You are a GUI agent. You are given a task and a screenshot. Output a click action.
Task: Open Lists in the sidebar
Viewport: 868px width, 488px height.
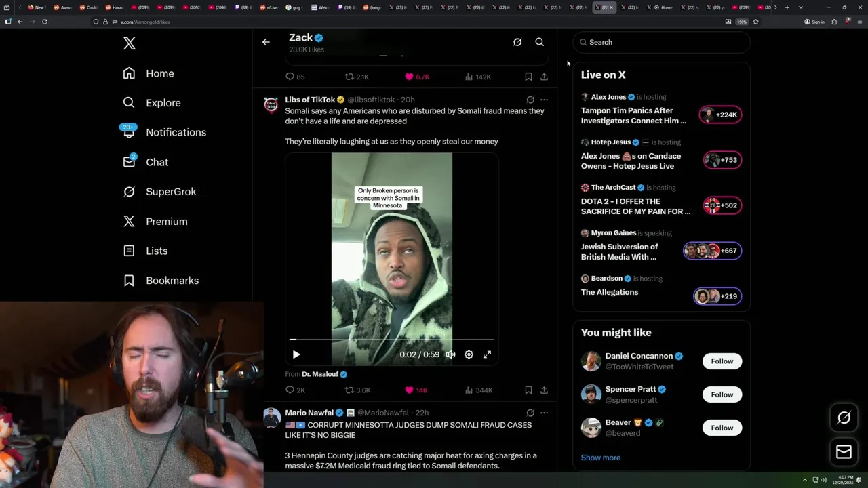[x=145, y=251]
